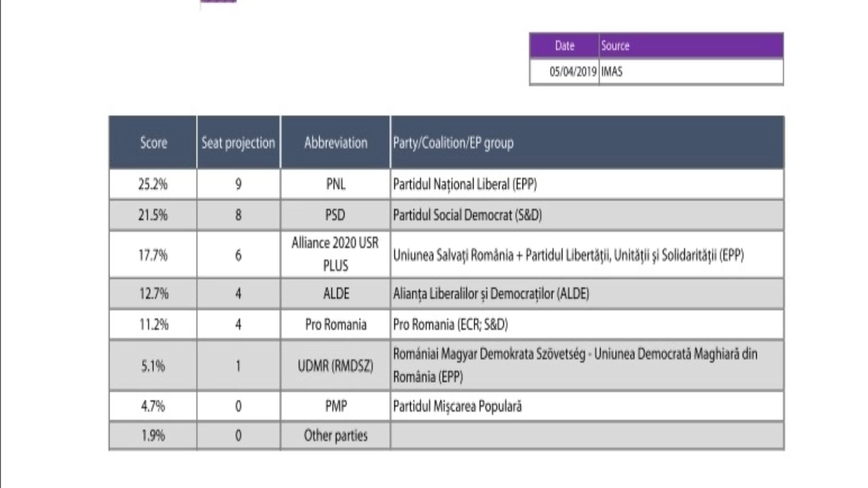Select the UDMR (RMDSZ) abbreviation cell

pyautogui.click(x=335, y=366)
